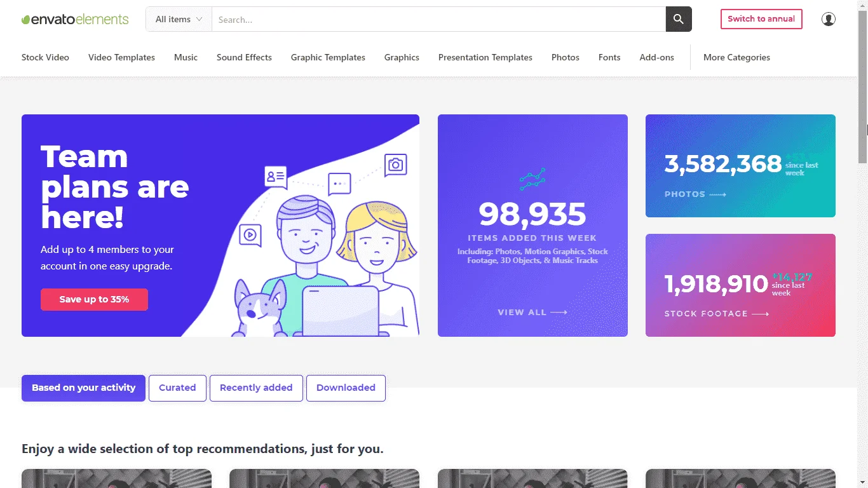
Task: Open the All items category dropdown
Action: pyautogui.click(x=179, y=19)
